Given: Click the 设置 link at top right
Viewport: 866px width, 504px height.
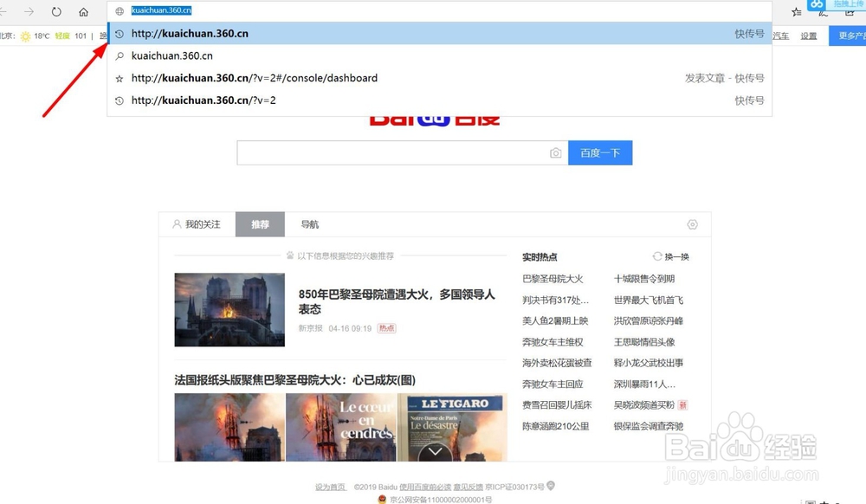Looking at the screenshot, I should (809, 36).
